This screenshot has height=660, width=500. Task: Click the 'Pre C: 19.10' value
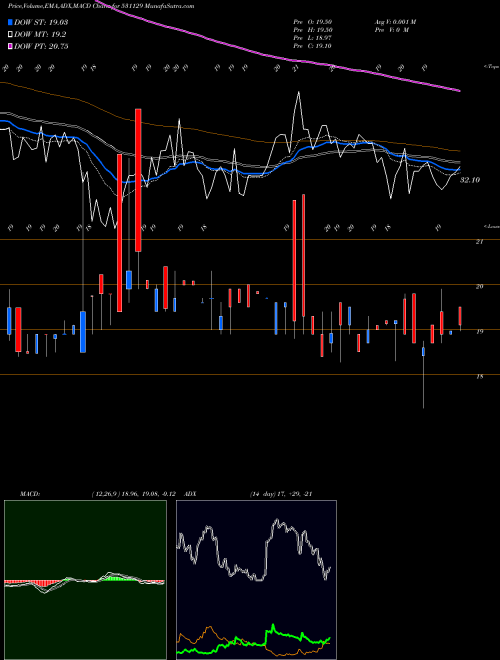313,46
